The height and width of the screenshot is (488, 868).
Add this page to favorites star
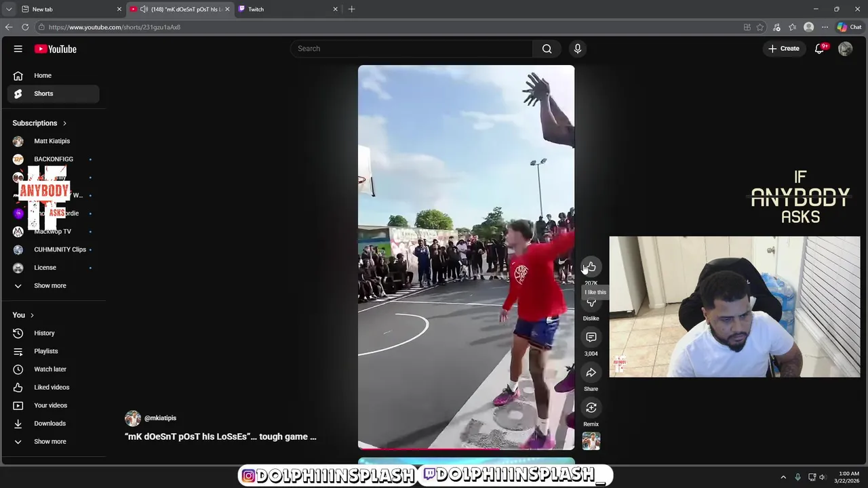tap(760, 27)
